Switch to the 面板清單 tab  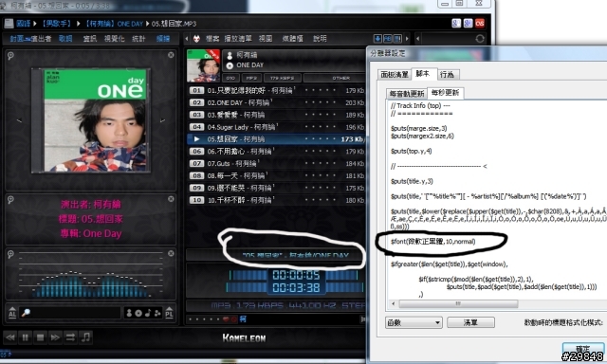(x=395, y=75)
